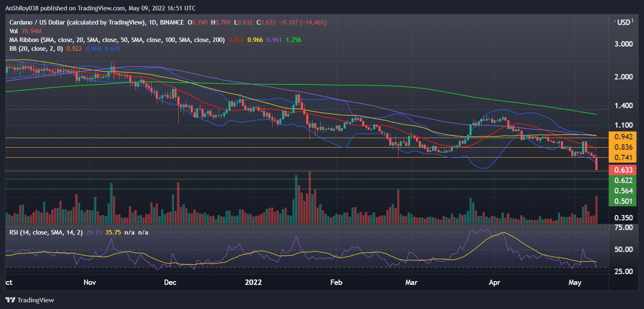Click the 2022 date axis label
644x309 pixels.
[x=253, y=282]
